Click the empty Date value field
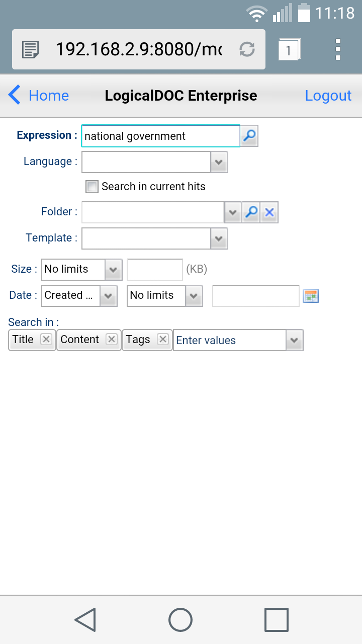362x644 pixels. coord(256,296)
